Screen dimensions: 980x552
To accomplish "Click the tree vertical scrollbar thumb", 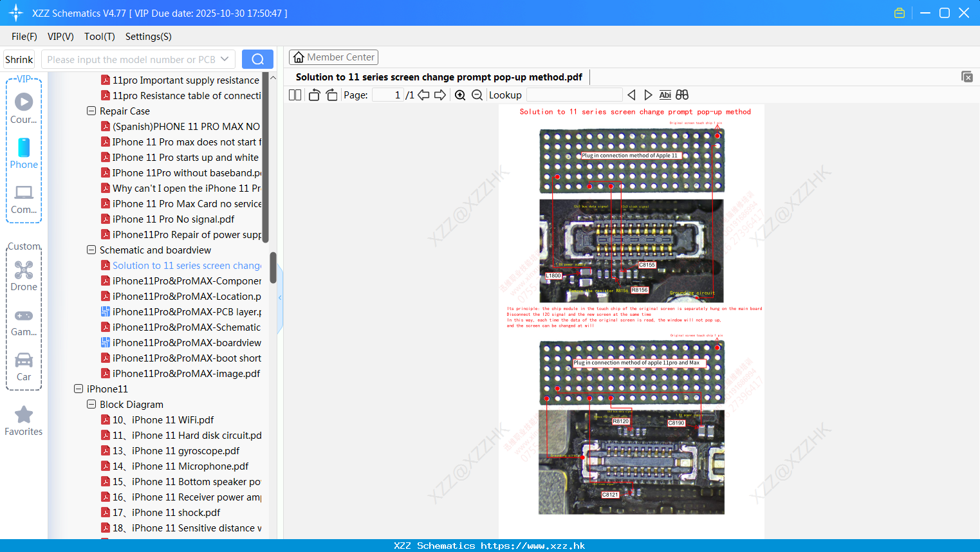I will click(273, 268).
